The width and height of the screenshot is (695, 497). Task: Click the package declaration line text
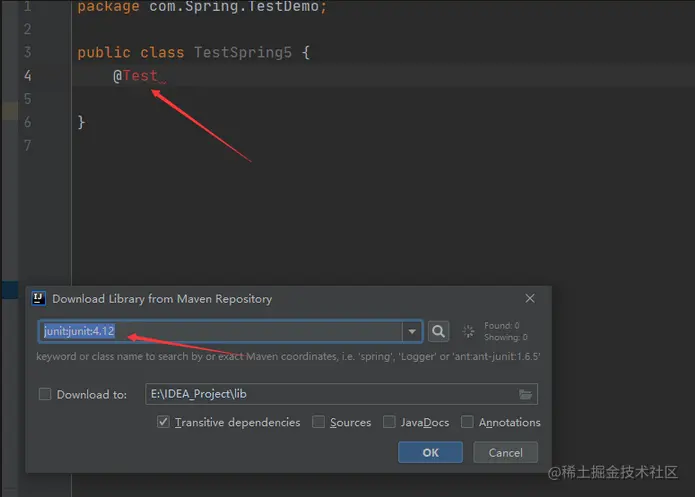pyautogui.click(x=202, y=7)
